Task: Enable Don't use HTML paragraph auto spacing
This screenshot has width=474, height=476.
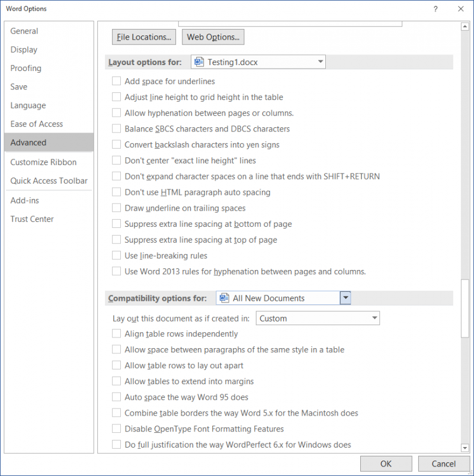Action: tap(117, 192)
